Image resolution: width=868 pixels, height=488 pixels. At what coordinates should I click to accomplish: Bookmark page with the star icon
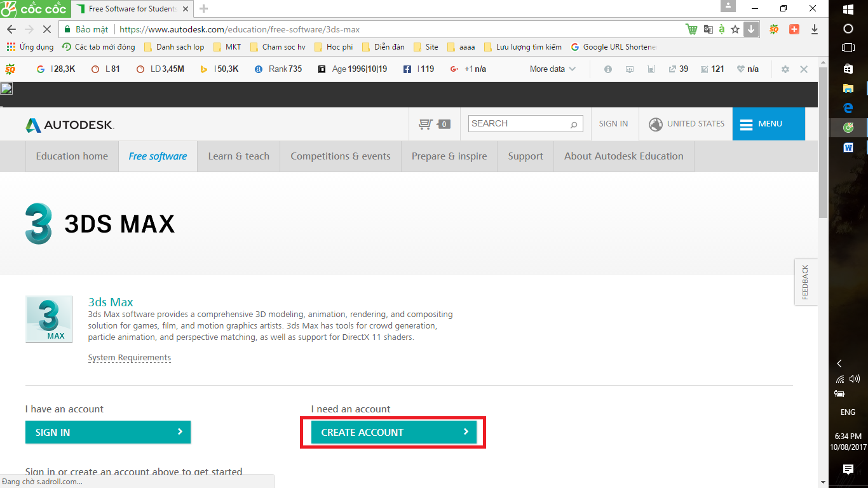point(735,29)
